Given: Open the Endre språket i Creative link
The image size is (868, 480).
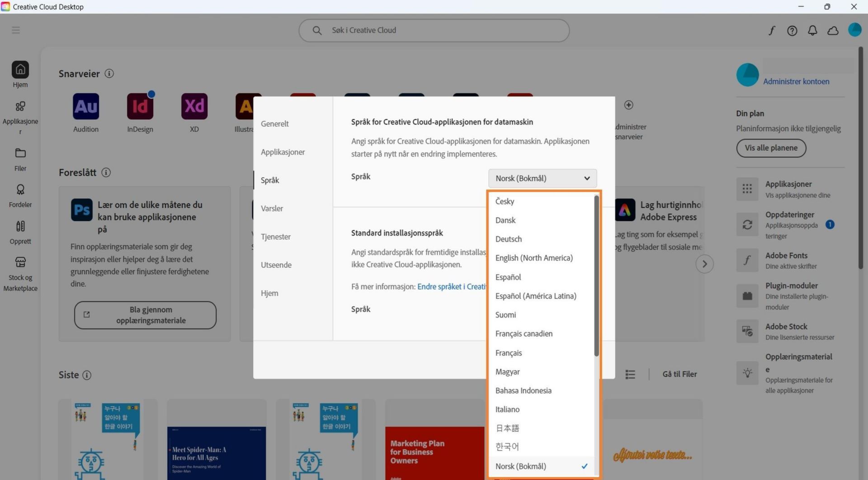Looking at the screenshot, I should [x=452, y=286].
